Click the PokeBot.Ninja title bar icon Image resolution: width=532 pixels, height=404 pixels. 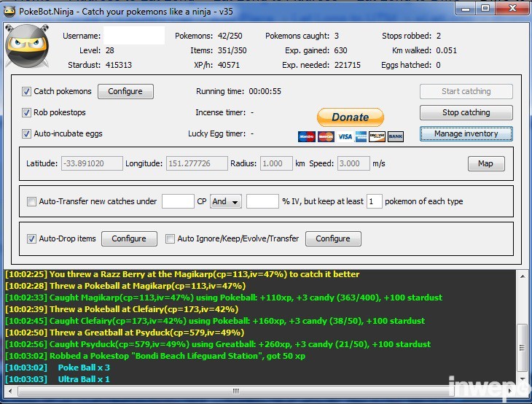click(9, 12)
